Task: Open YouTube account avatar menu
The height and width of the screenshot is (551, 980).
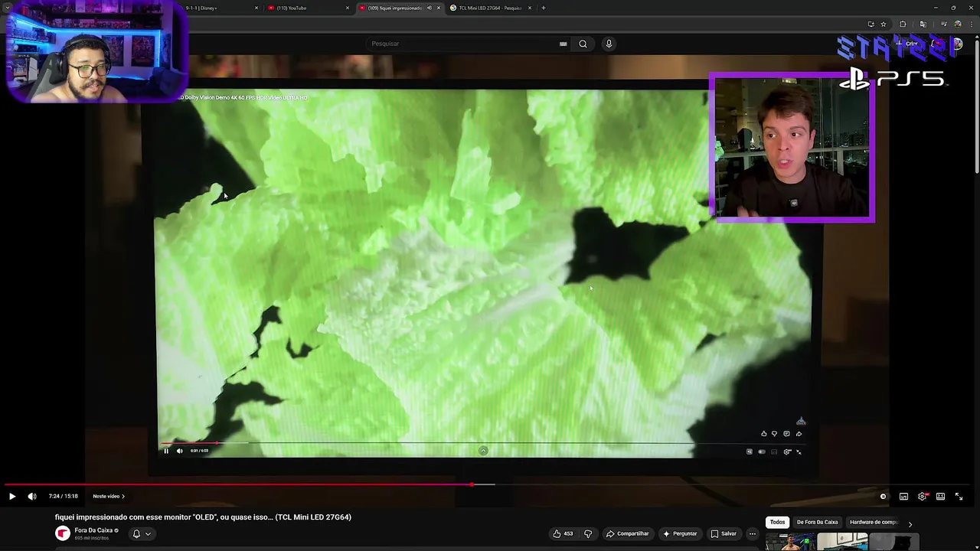Action: coord(956,44)
